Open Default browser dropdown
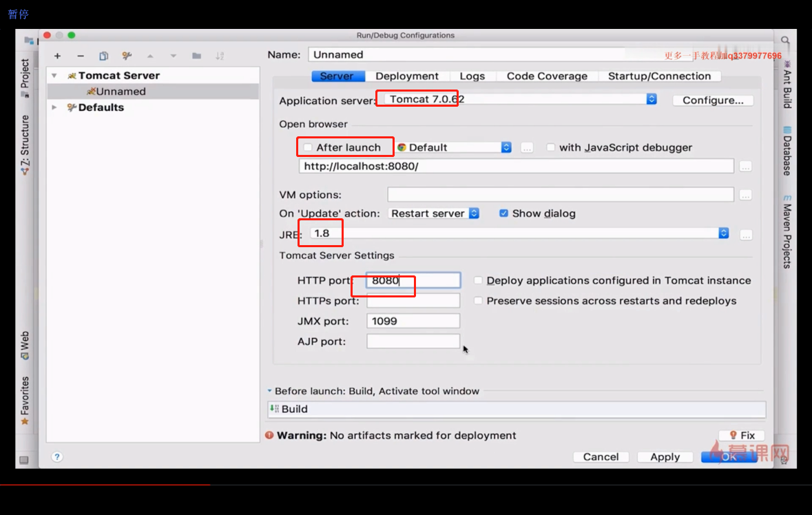The width and height of the screenshot is (812, 515). (x=506, y=147)
